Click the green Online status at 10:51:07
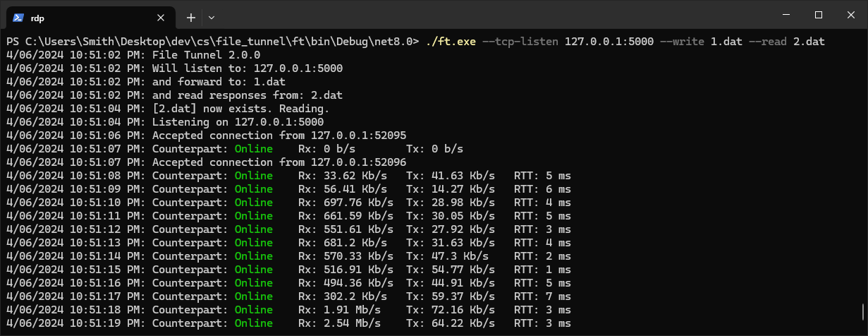 point(254,149)
